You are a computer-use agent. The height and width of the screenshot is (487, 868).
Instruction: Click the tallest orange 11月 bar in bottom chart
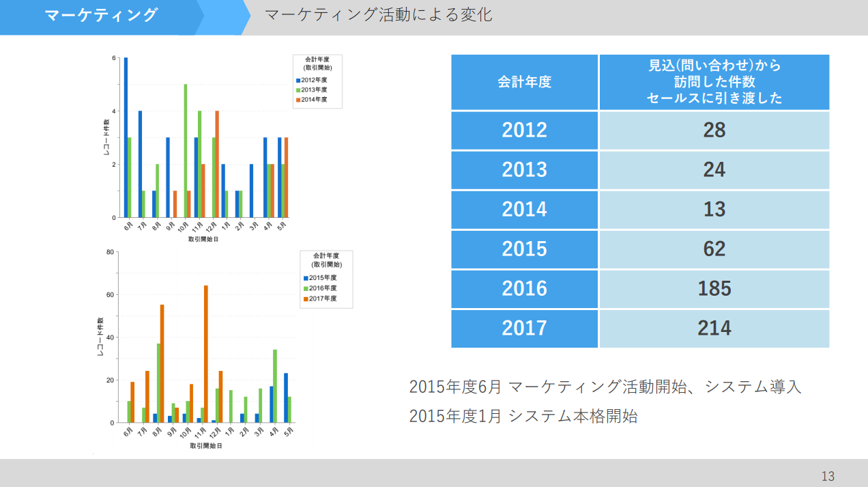(205, 354)
